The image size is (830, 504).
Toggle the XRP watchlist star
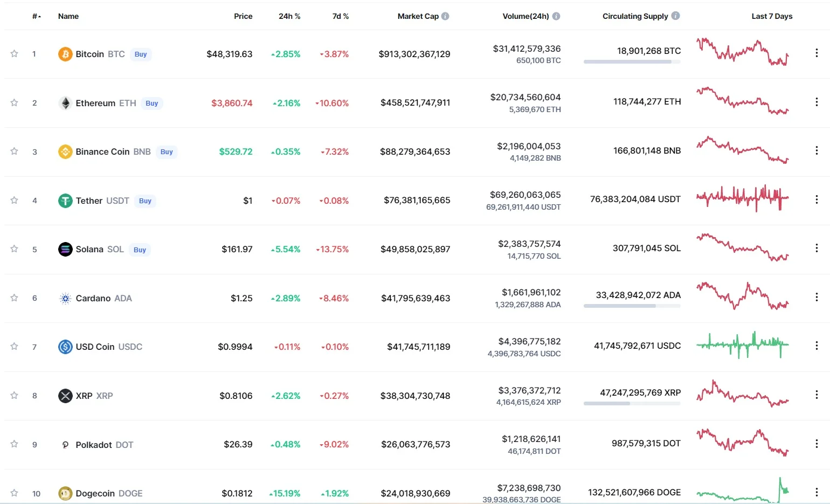(15, 396)
